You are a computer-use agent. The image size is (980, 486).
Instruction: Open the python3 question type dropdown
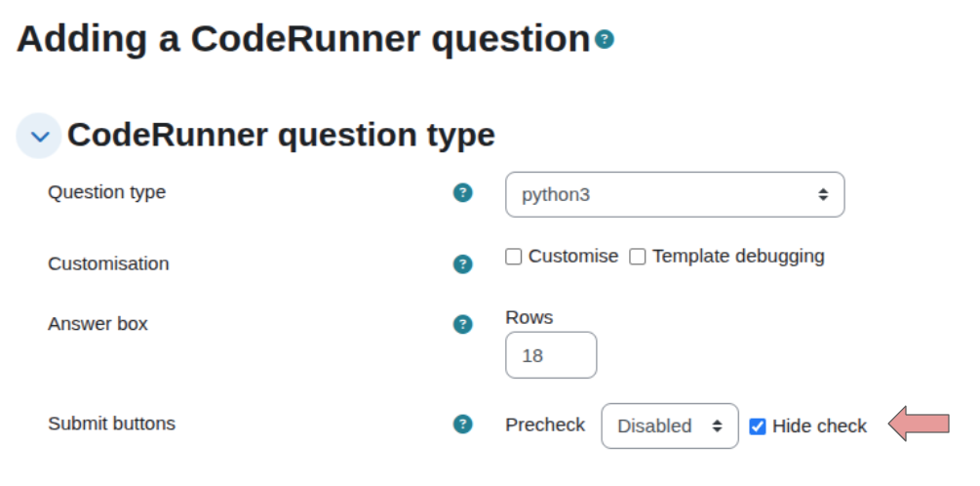(675, 195)
